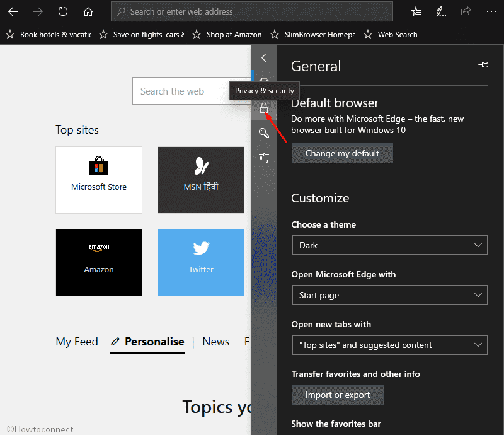Open SlimBrowser Homepage favorite
Viewport: 504px width, 435px height.
312,35
